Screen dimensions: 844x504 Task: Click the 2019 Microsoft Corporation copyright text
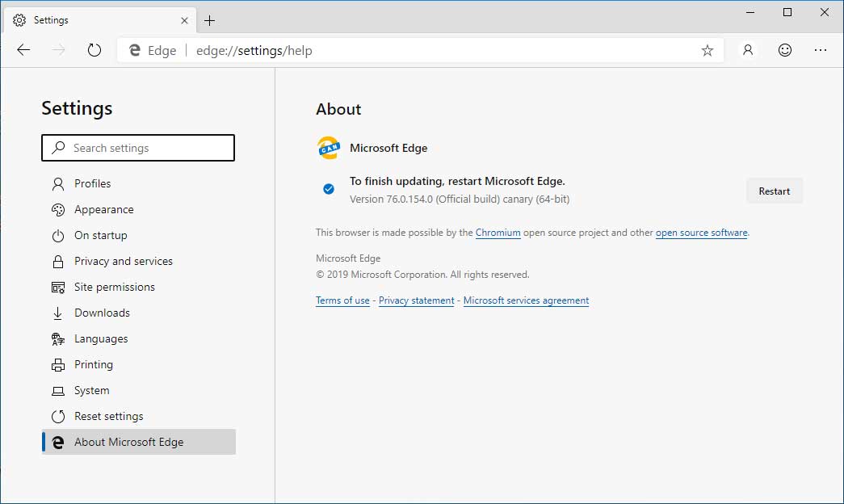pos(422,275)
